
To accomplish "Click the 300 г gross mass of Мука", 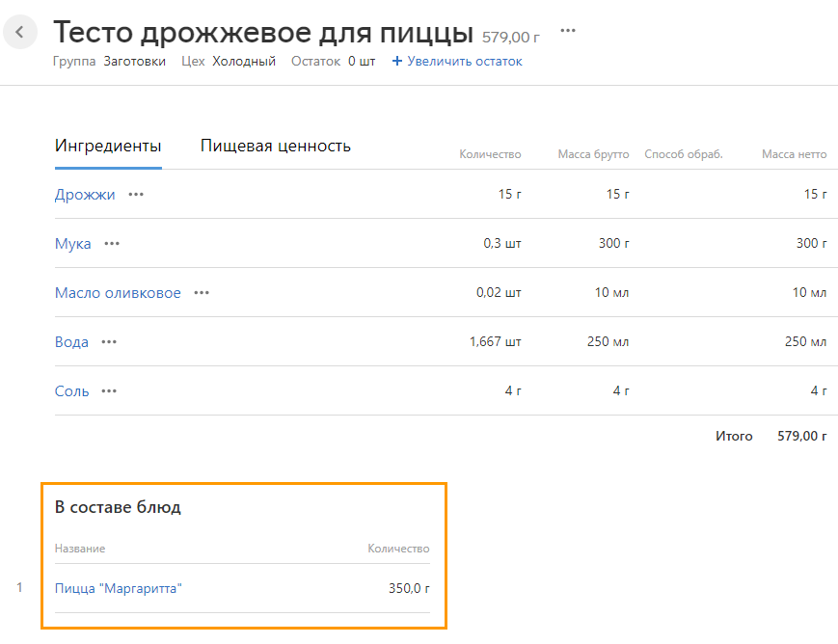I will [614, 244].
